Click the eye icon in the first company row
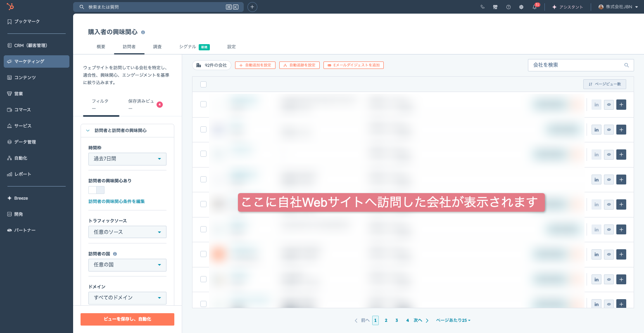644x333 pixels. click(609, 105)
